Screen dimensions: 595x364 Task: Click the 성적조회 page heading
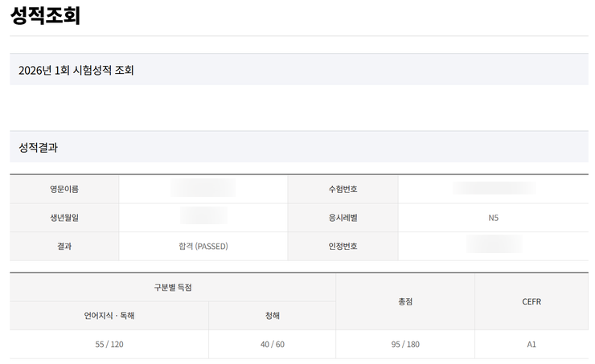click(45, 16)
